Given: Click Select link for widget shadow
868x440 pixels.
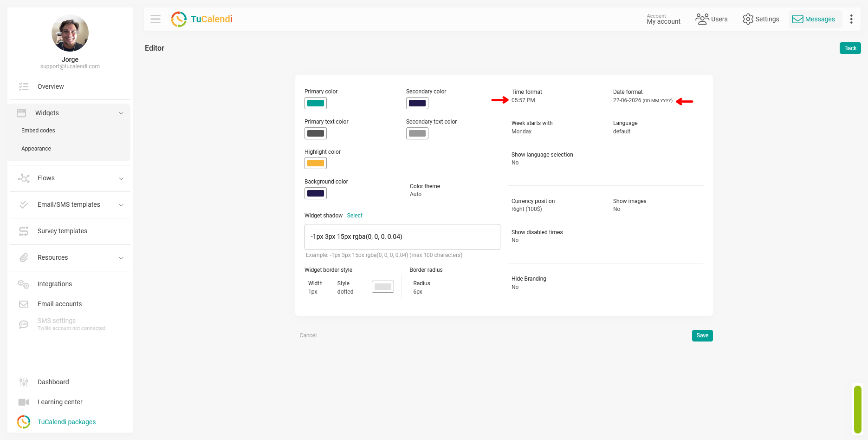Looking at the screenshot, I should pyautogui.click(x=355, y=216).
